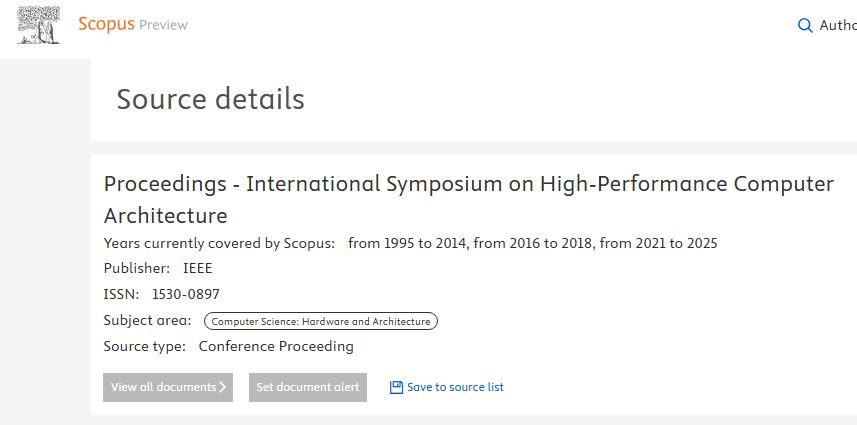Click the Publisher field label
Viewport: 857px width, 425px height.
[x=137, y=268]
